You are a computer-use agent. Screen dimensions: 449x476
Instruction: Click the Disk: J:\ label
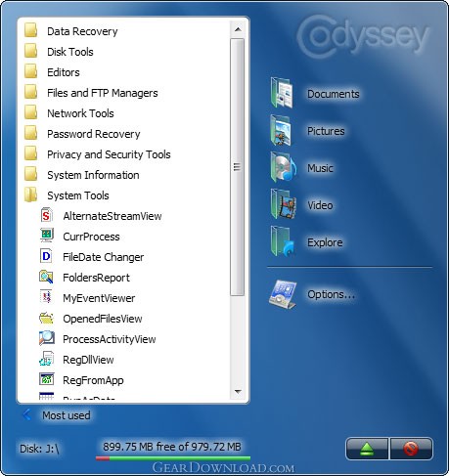pos(39,449)
